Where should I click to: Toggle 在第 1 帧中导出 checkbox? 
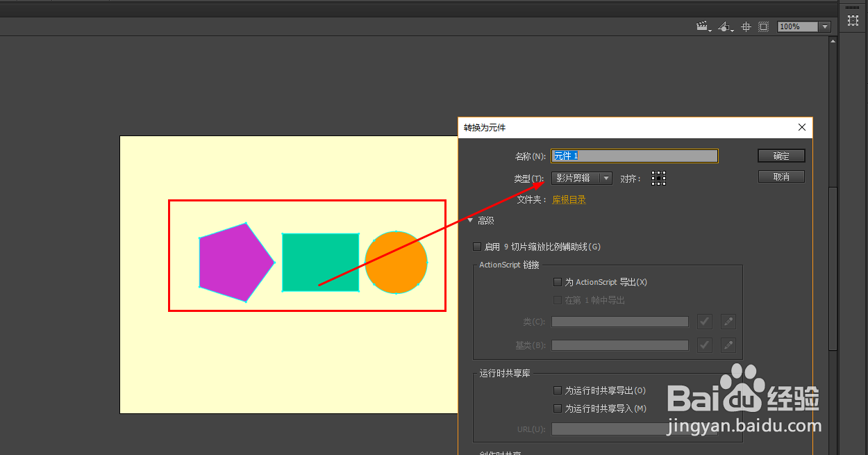tap(557, 300)
